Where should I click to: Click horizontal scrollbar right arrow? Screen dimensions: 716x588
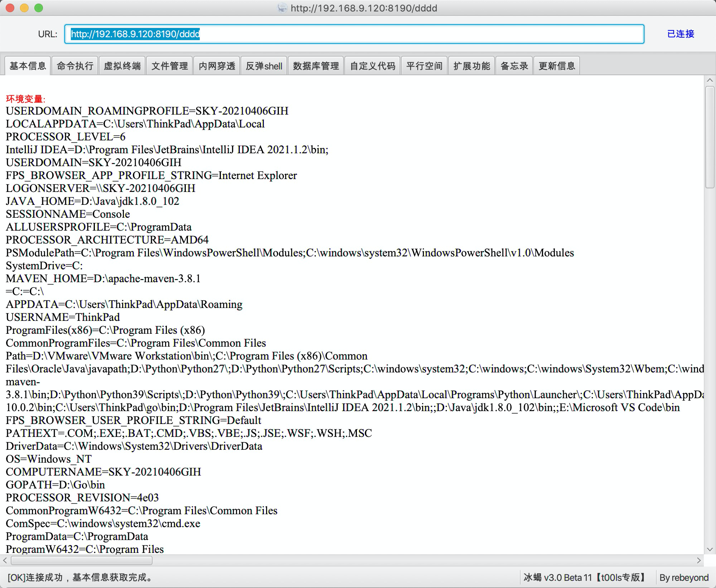pyautogui.click(x=699, y=560)
